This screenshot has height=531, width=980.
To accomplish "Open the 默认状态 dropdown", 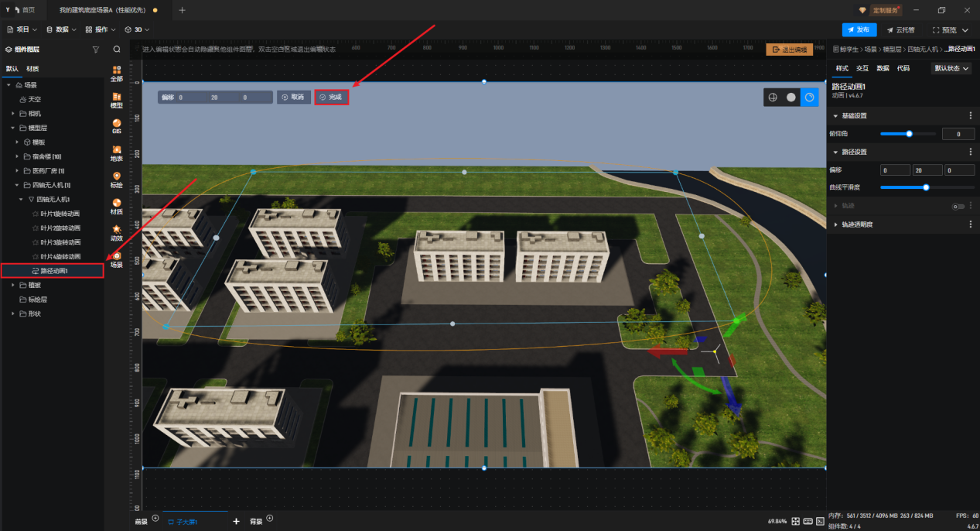I will (x=952, y=68).
